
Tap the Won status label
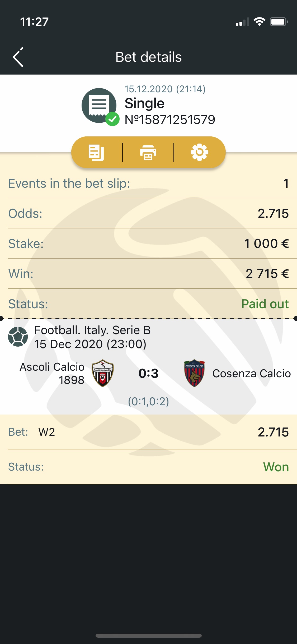click(276, 467)
